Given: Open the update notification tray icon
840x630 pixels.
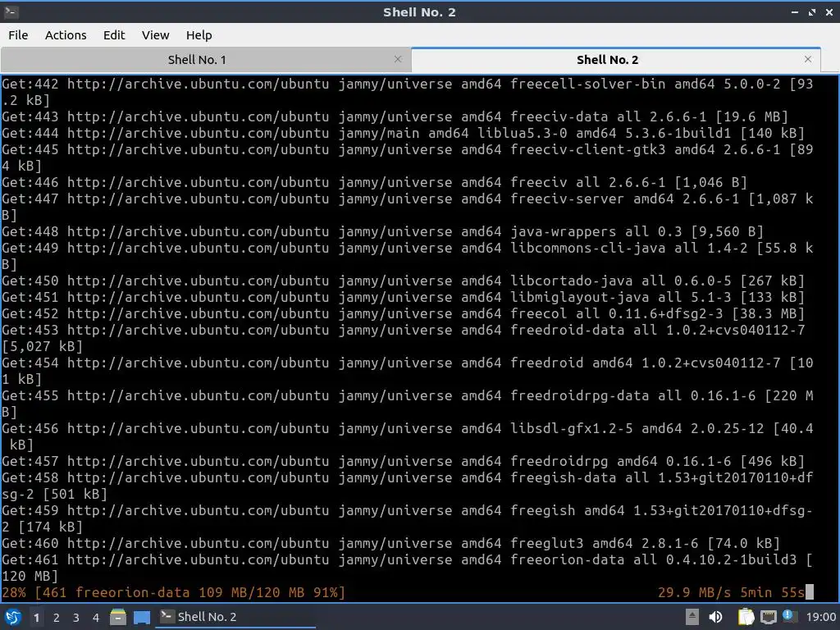Looking at the screenshot, I should [x=788, y=616].
